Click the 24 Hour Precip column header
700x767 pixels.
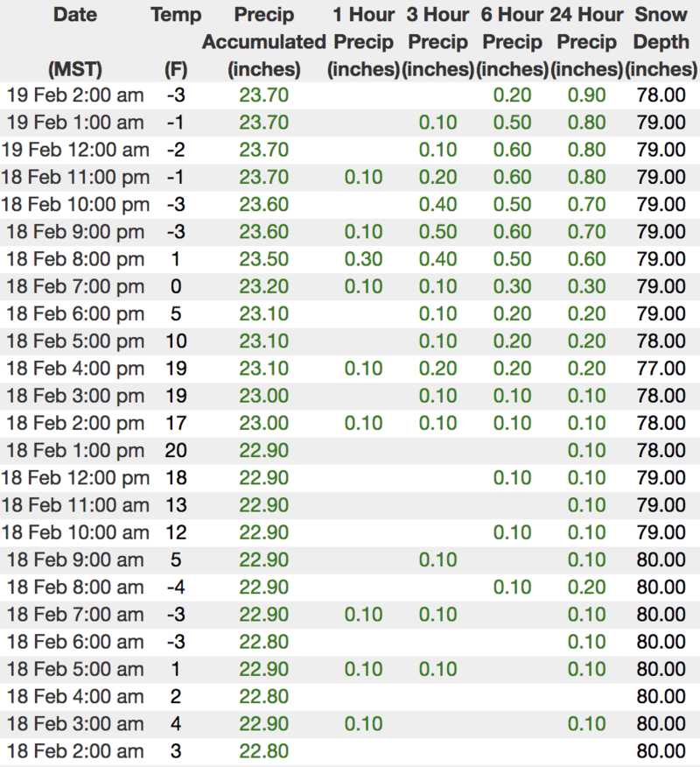(587, 41)
